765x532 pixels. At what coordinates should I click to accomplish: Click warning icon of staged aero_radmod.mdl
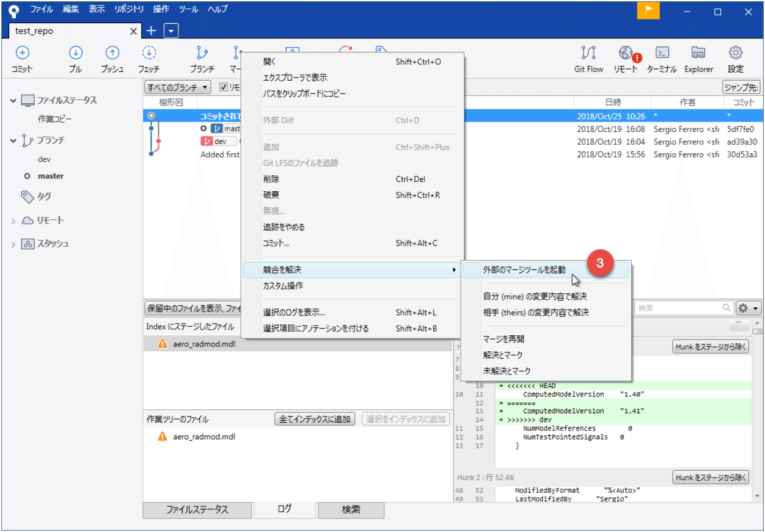pos(162,344)
